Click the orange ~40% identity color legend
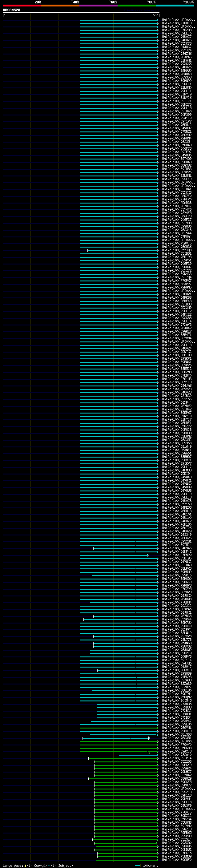 click(60, 6)
